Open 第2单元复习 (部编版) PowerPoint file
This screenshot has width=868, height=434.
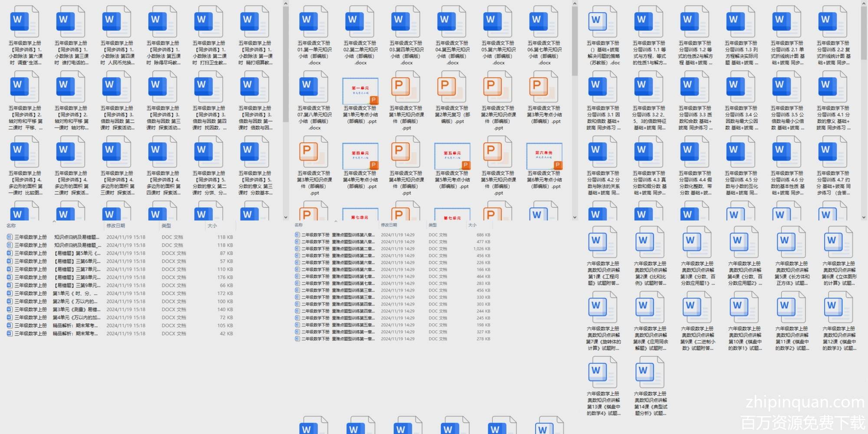pyautogui.click(x=452, y=87)
